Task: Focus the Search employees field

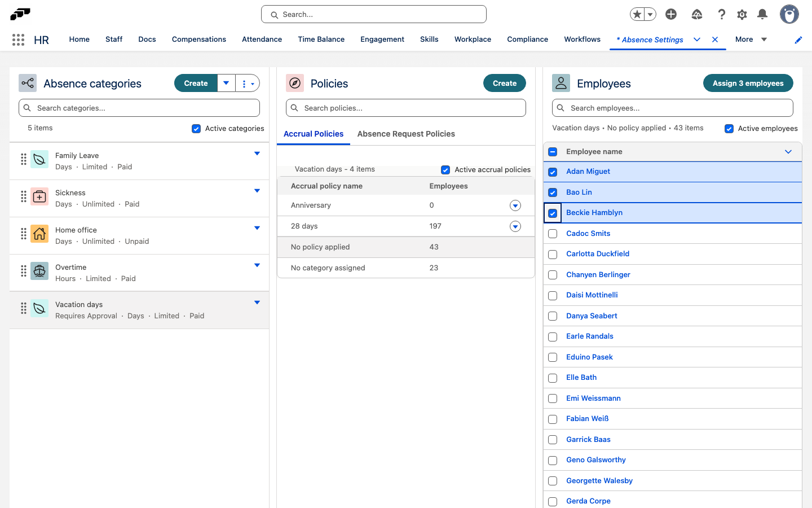Action: pyautogui.click(x=673, y=108)
